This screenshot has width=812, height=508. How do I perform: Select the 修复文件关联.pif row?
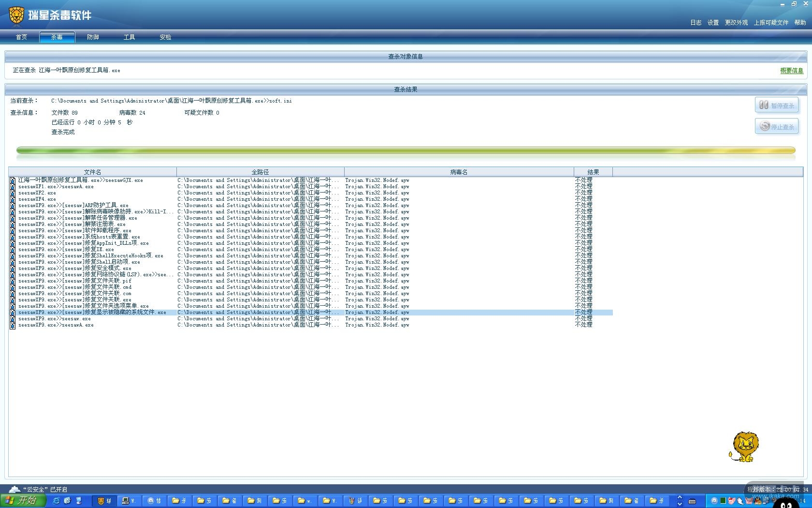tap(311, 281)
